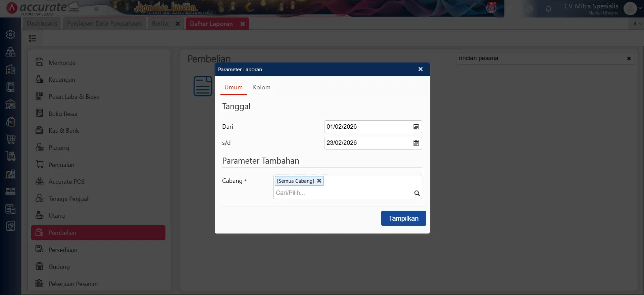Viewport: 644px width, 295px height.
Task: Select the Piutang category
Action: [x=98, y=148]
